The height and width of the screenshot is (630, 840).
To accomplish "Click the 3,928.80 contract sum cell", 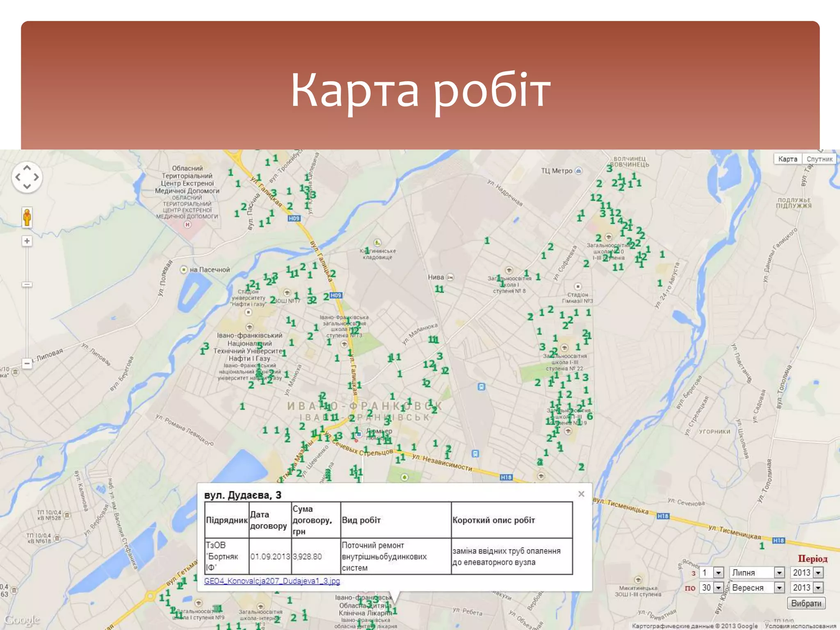I will [316, 556].
